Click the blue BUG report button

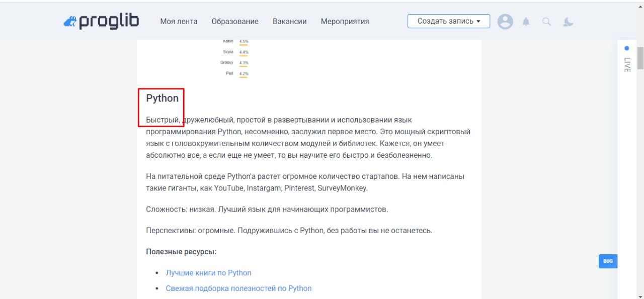(608, 261)
